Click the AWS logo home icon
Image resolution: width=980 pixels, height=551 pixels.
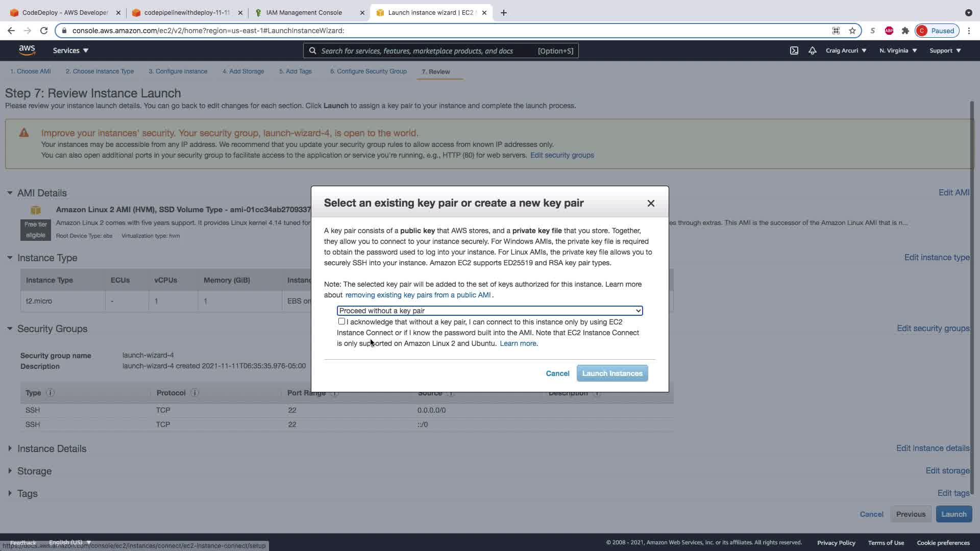(27, 50)
